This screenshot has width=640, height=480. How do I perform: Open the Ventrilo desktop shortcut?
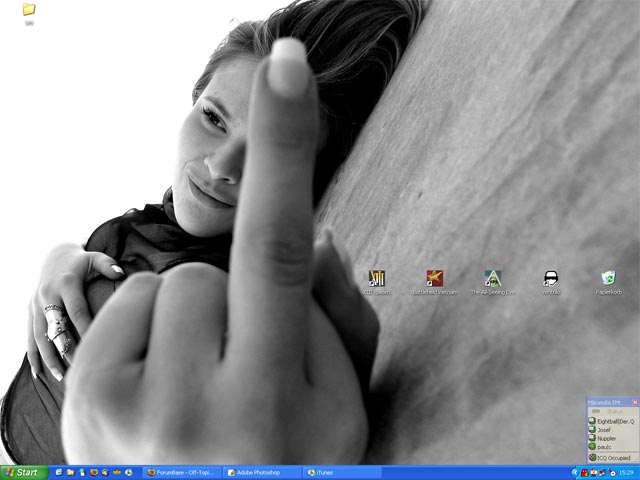pos(551,282)
